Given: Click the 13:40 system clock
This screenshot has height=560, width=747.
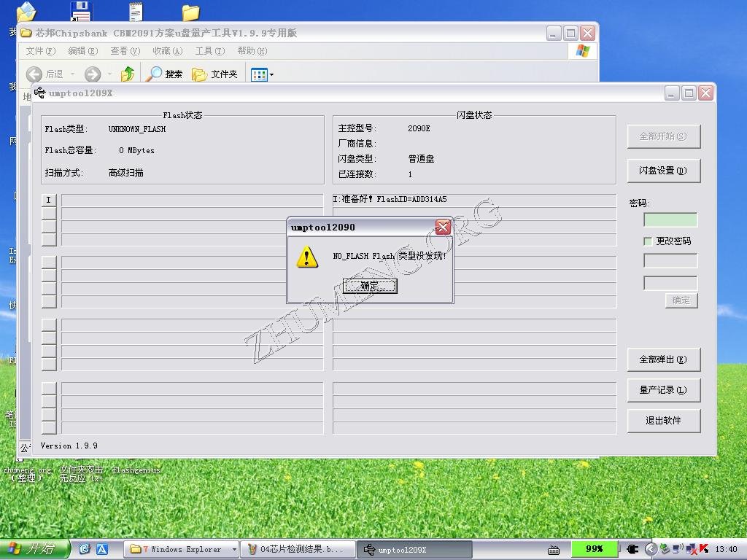Looking at the screenshot, I should [726, 549].
